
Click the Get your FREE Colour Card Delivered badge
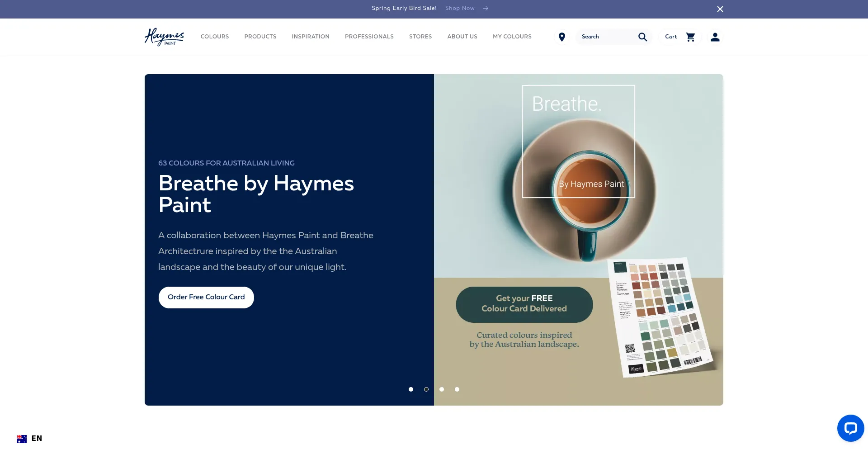pos(524,304)
